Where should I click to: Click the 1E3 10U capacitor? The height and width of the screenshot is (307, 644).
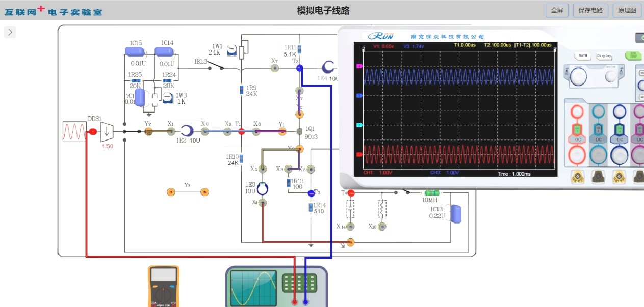[262, 189]
